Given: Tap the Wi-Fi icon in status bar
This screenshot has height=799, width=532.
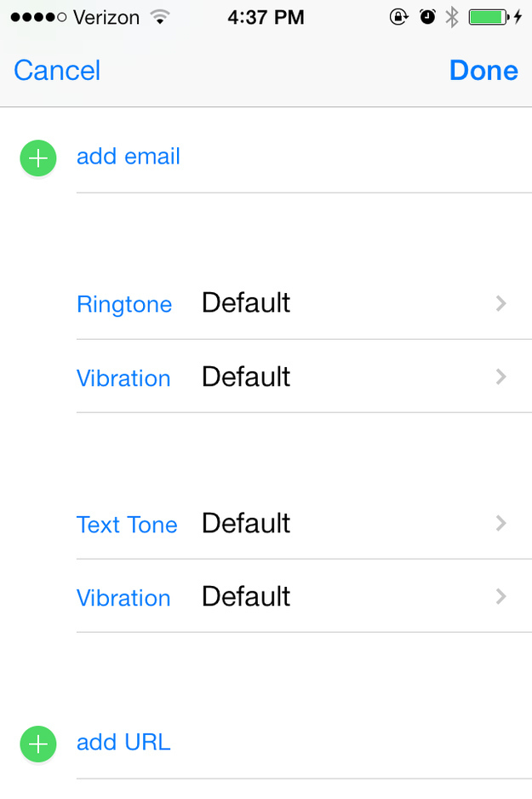Looking at the screenshot, I should tap(158, 18).
